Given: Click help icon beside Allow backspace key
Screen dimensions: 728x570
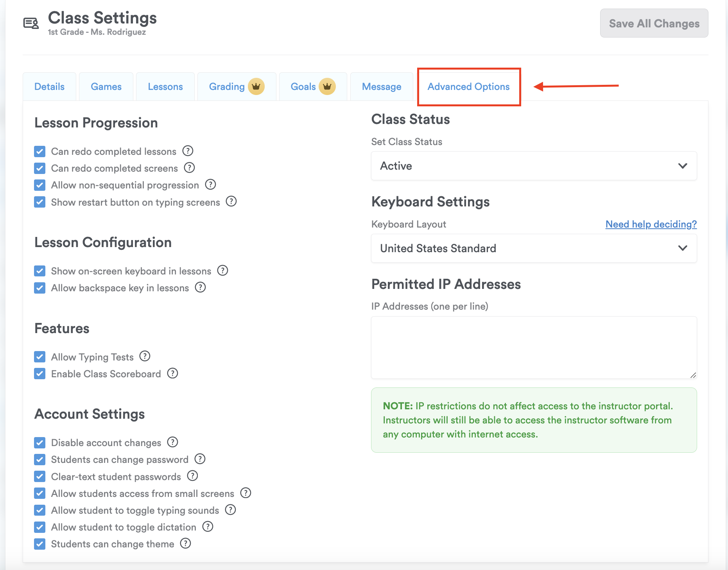Looking at the screenshot, I should [x=201, y=287].
